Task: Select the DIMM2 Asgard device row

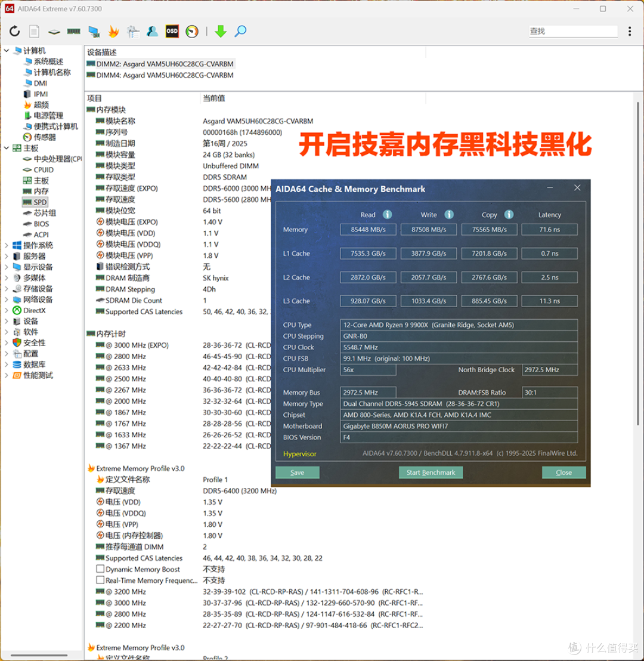Action: click(x=160, y=64)
